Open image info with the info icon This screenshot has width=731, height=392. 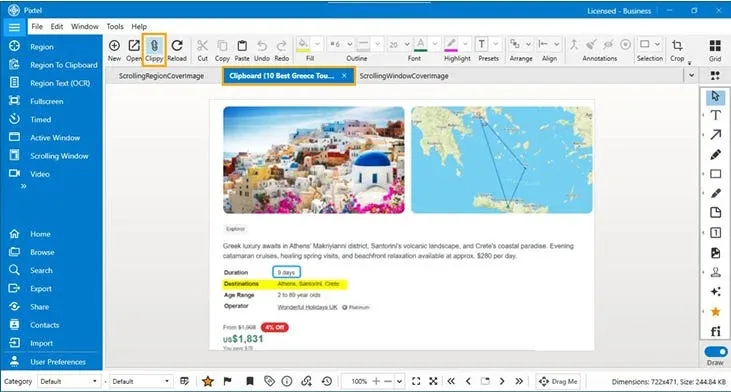tap(287, 381)
